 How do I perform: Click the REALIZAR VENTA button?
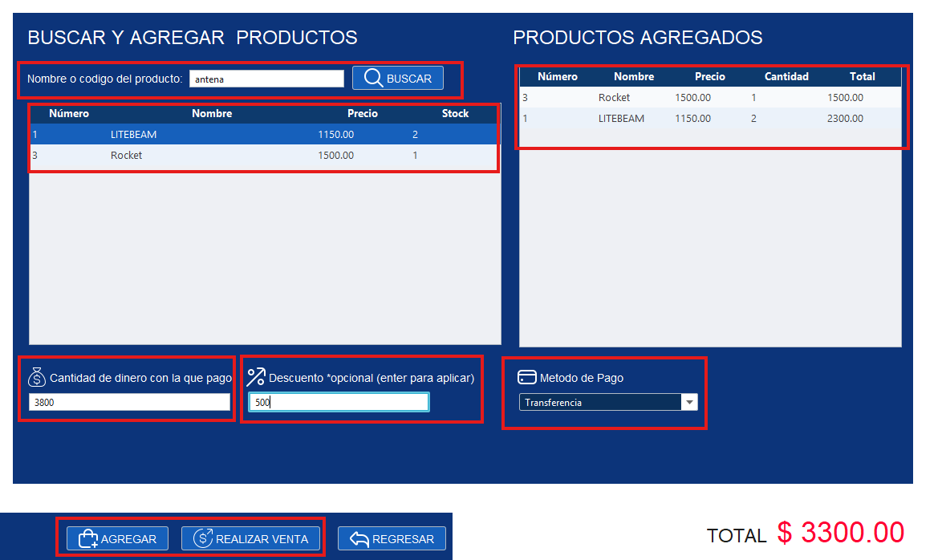(x=250, y=538)
